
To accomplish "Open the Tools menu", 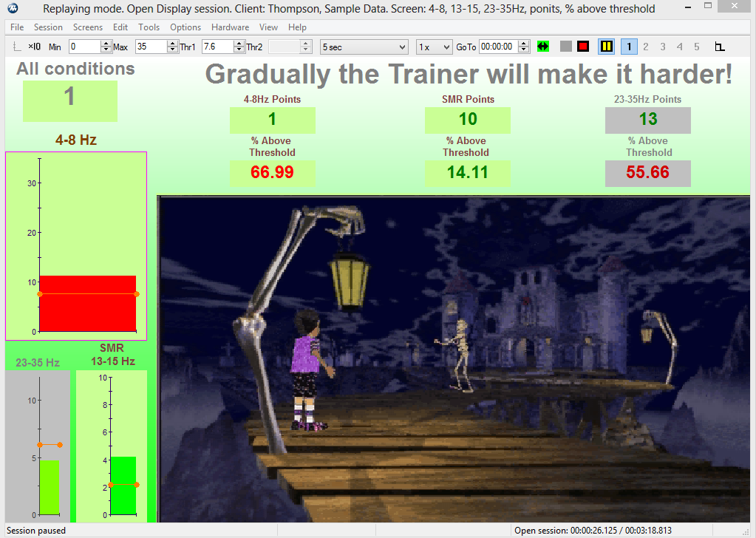I will point(149,27).
